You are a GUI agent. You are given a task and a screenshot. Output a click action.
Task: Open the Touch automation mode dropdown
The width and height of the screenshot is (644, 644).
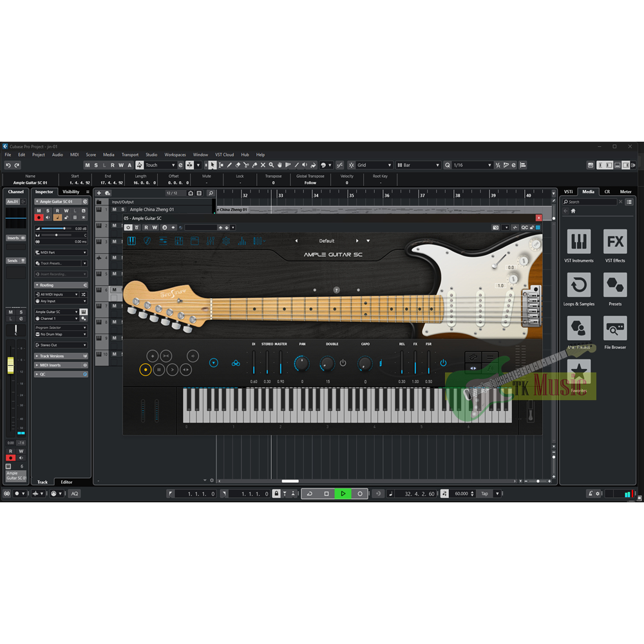pyautogui.click(x=160, y=165)
